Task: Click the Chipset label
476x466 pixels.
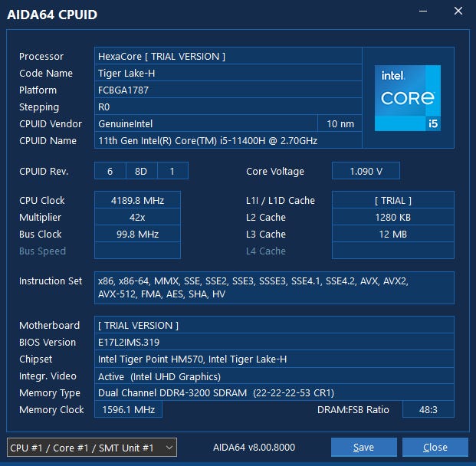Action: pos(35,359)
